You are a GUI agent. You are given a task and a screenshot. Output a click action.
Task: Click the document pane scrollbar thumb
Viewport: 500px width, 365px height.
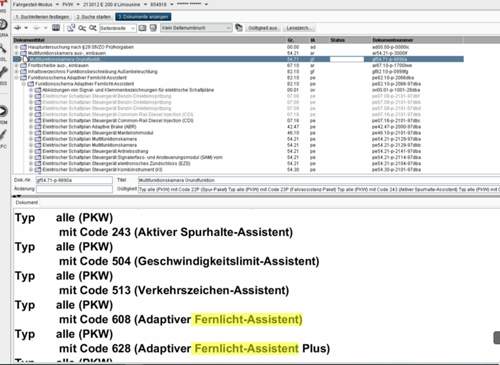[497, 338]
